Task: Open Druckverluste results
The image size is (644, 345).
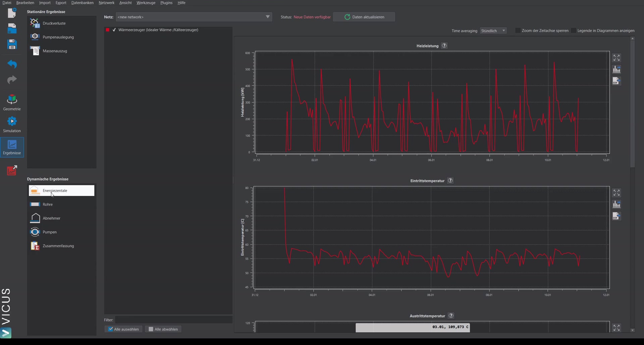Action: pos(62,23)
